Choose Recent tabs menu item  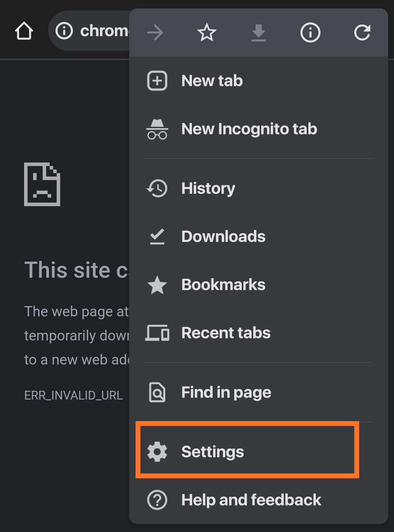226,333
